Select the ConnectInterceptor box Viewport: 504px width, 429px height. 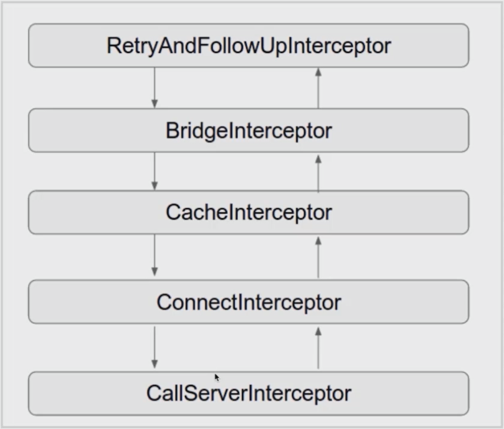click(x=248, y=302)
